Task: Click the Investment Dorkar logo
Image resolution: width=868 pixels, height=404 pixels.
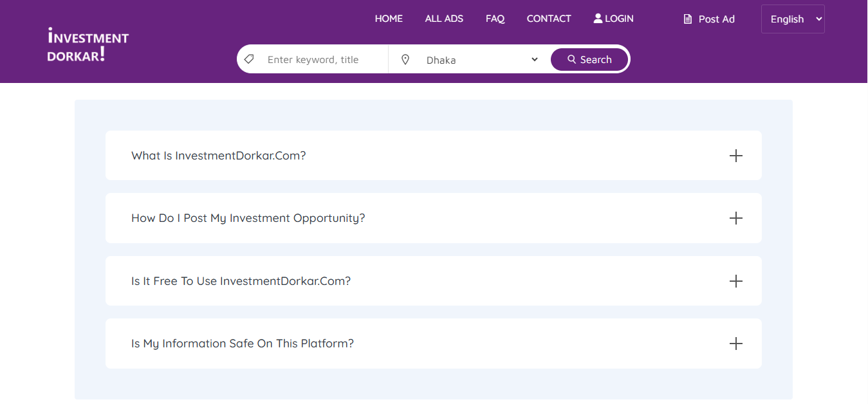Action: pyautogui.click(x=88, y=45)
